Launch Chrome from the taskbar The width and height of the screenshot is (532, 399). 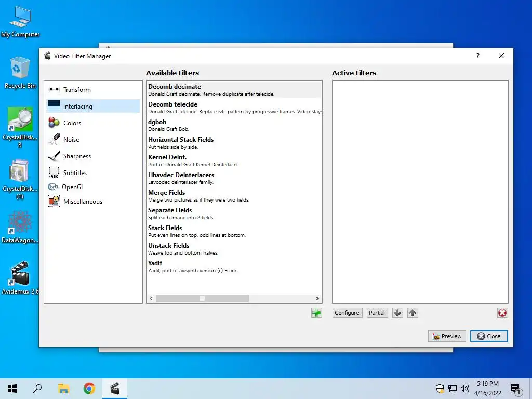(x=89, y=389)
